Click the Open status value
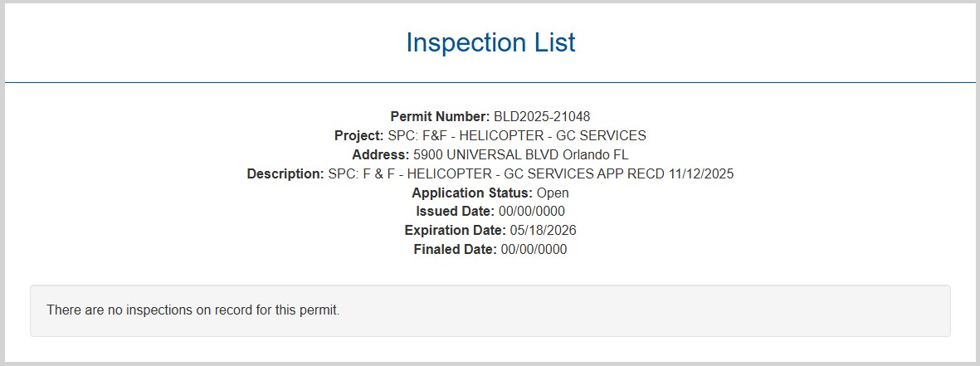Viewport: 980px width, 366px height. (553, 193)
